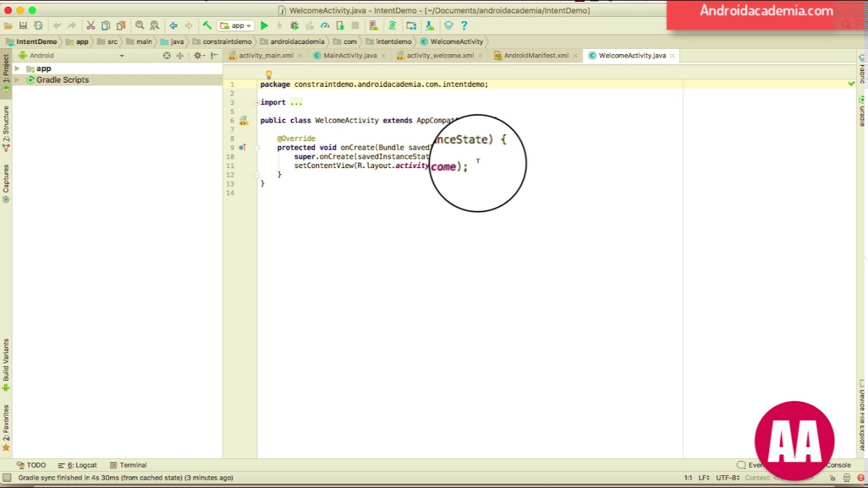
Task: Open the app run configuration dropdown
Action: click(235, 26)
